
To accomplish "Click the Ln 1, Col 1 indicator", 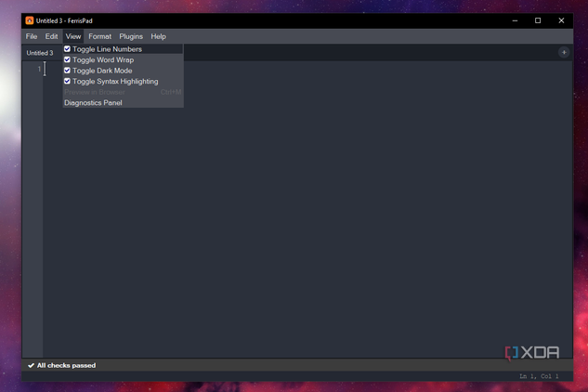I will point(539,376).
